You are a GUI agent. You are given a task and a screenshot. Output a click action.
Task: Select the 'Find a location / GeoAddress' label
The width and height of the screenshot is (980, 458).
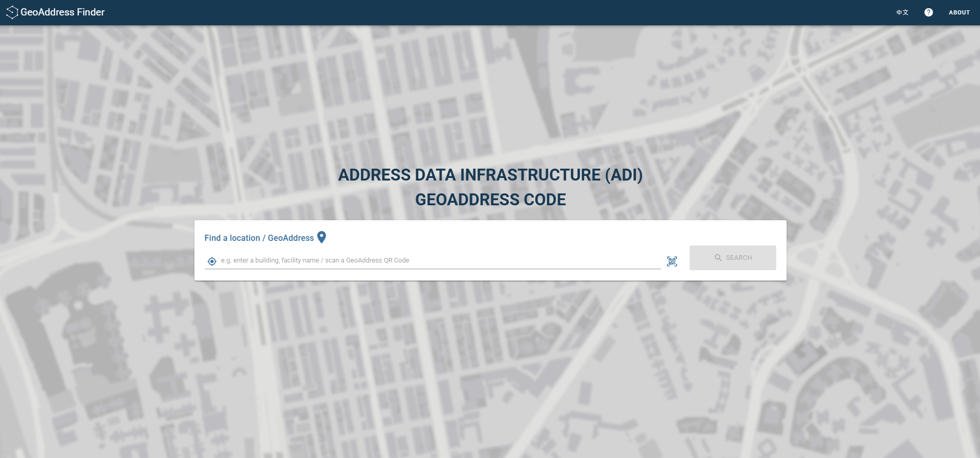point(259,238)
